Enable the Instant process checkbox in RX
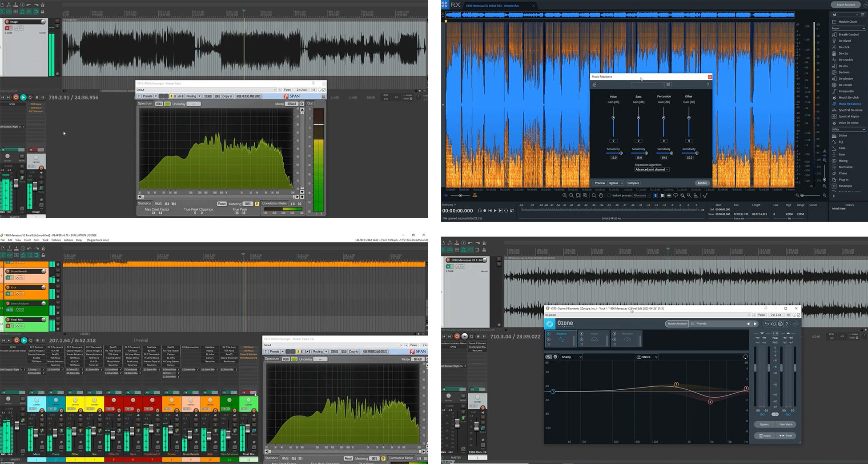 pyautogui.click(x=609, y=196)
